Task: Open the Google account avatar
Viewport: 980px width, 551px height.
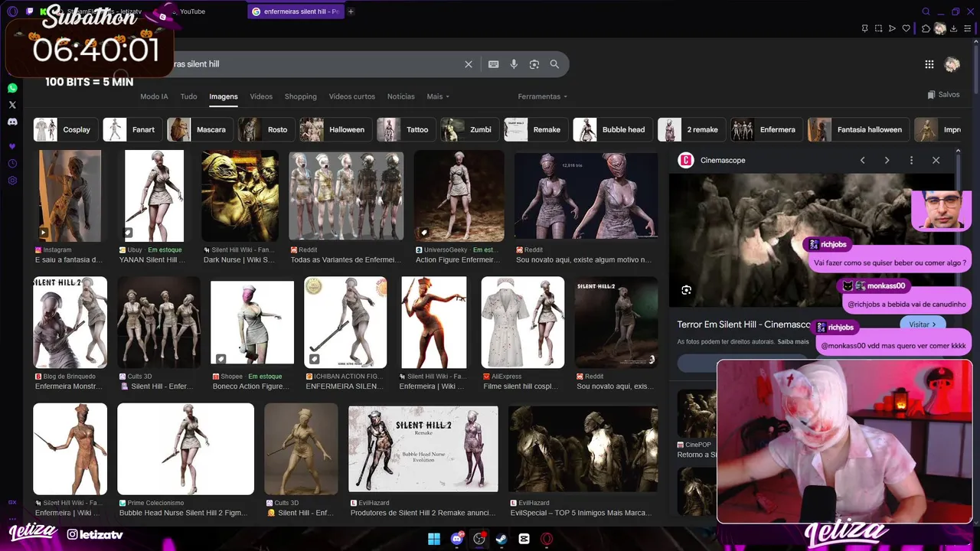Action: coord(952,64)
